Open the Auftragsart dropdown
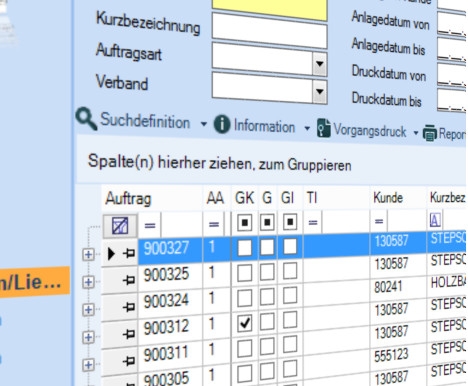Screen dimensions: 468x386 pos(320,63)
